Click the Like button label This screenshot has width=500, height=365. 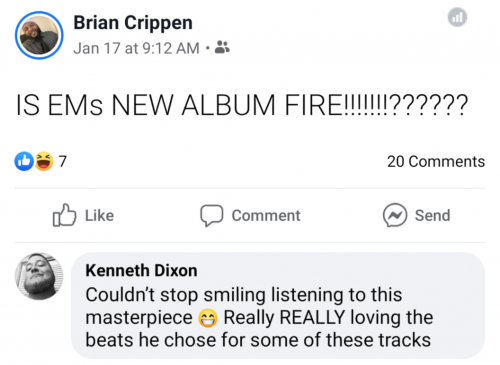(99, 216)
